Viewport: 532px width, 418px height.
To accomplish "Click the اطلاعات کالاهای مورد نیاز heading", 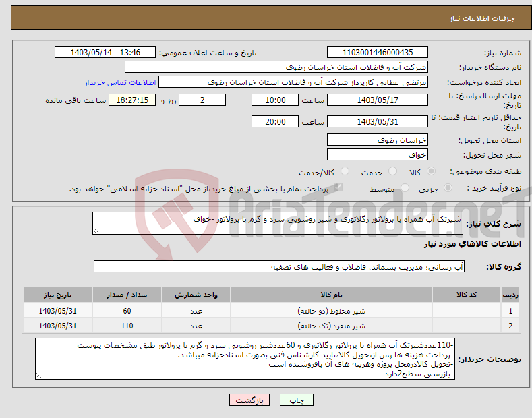I will tap(473, 244).
